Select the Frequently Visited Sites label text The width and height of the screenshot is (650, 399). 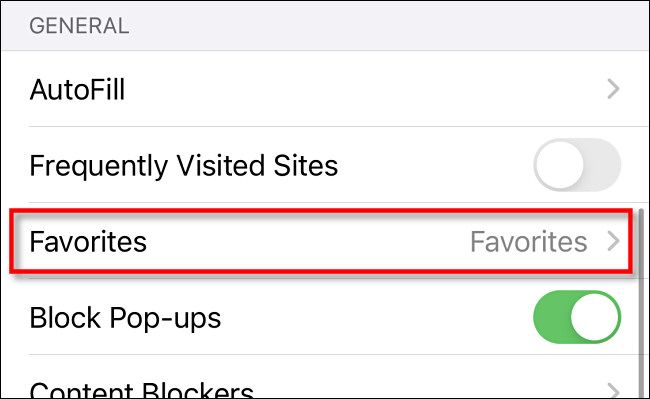point(184,166)
